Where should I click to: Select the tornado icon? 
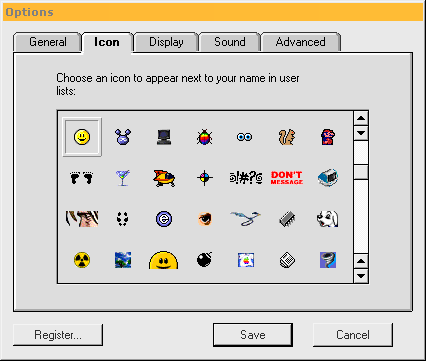[328, 260]
